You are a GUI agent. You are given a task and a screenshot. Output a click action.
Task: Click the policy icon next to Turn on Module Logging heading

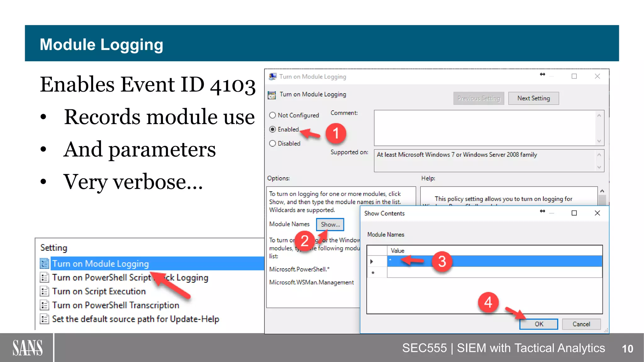[272, 95]
